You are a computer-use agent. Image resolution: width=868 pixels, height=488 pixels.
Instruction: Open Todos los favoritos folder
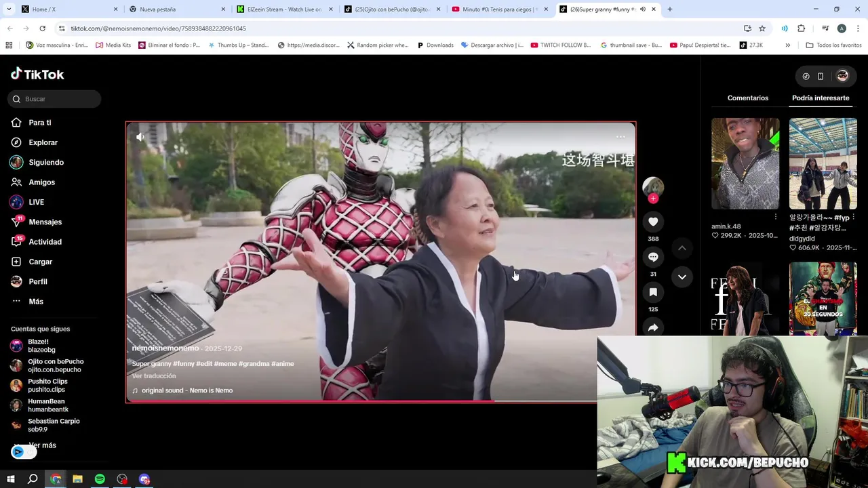pos(833,45)
